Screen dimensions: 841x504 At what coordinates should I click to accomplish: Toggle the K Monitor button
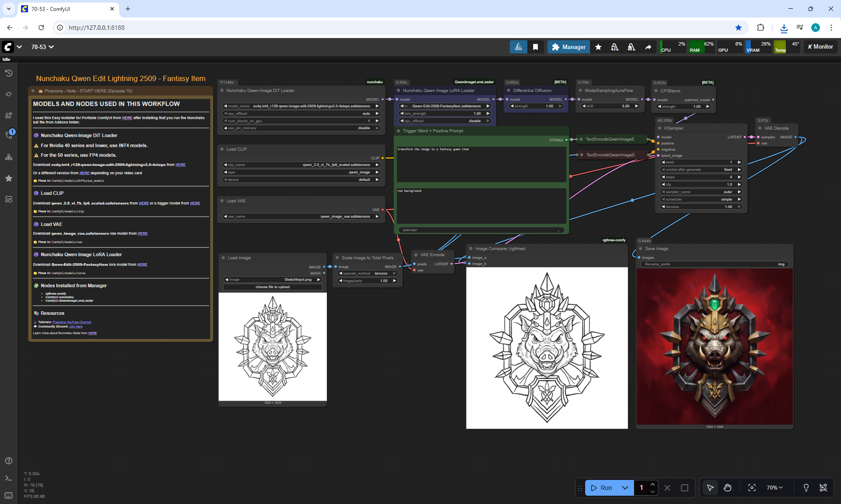click(820, 47)
